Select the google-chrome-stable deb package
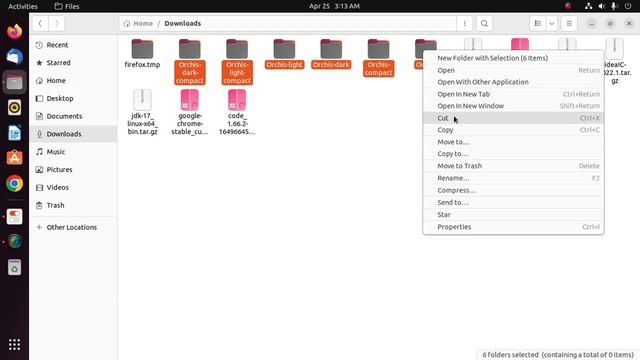The image size is (640, 360). (190, 112)
